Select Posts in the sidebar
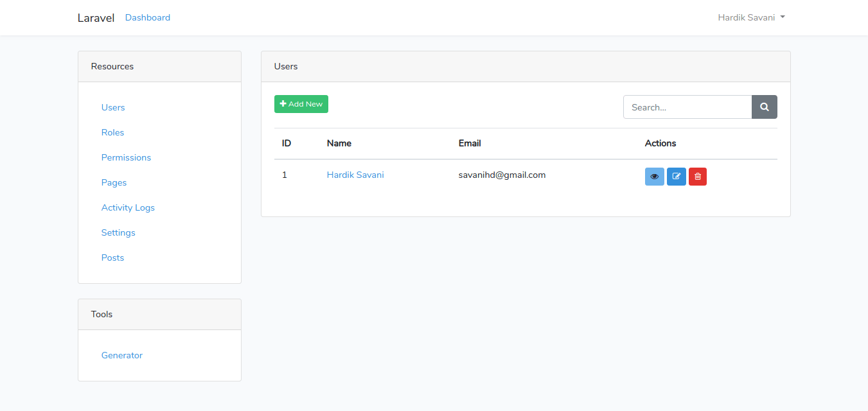Image resolution: width=868 pixels, height=411 pixels. tap(112, 258)
